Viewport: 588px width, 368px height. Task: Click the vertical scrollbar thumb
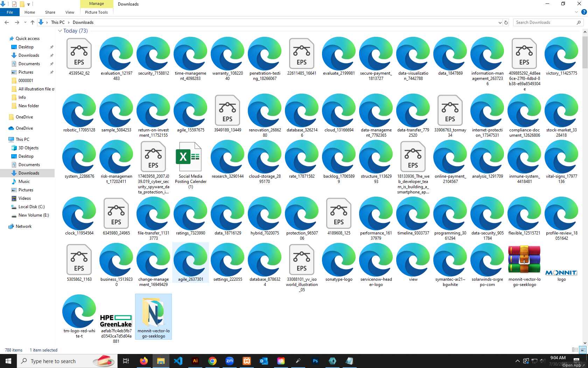coord(585,52)
